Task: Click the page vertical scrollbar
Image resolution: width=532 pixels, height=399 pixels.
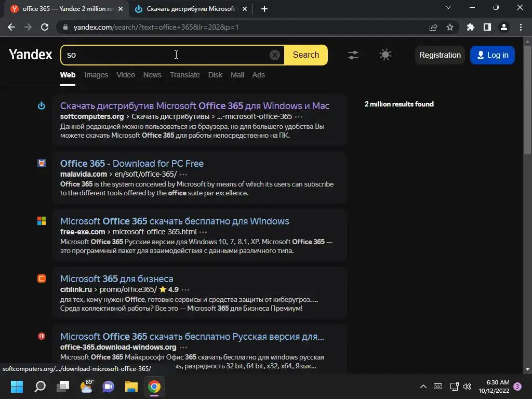Action: [527, 100]
